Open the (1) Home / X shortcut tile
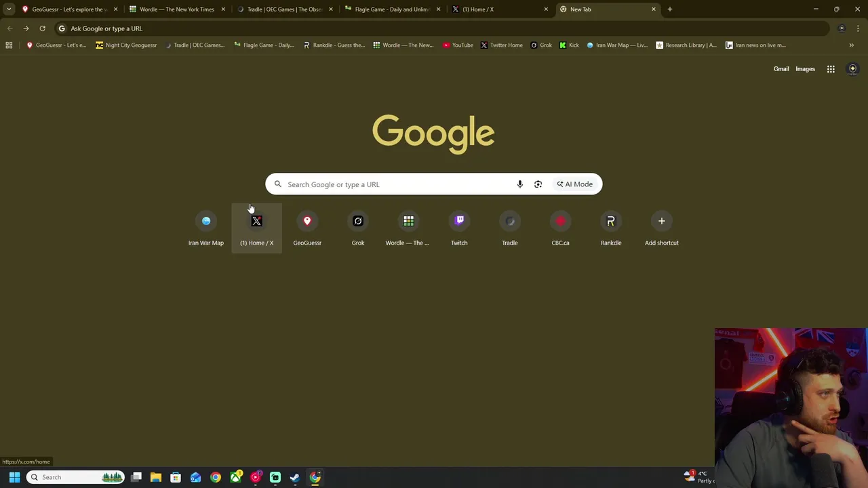Image resolution: width=868 pixels, height=488 pixels. 256,228
